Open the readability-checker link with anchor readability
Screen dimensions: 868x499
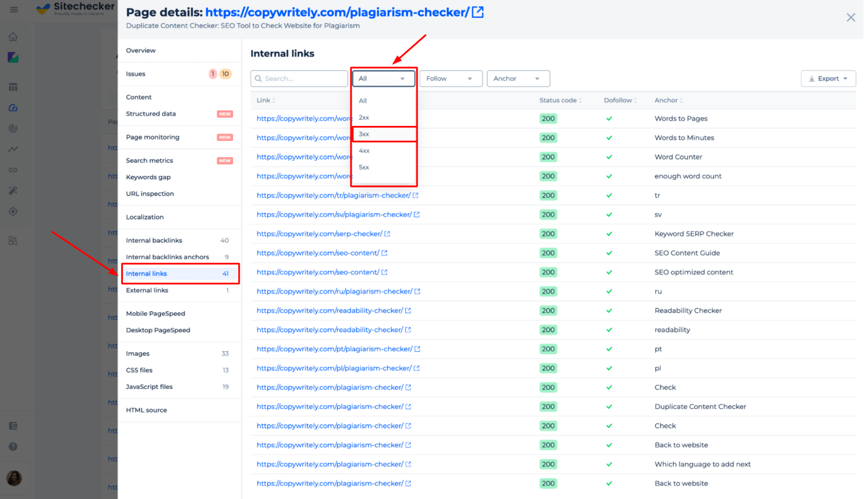[330, 330]
